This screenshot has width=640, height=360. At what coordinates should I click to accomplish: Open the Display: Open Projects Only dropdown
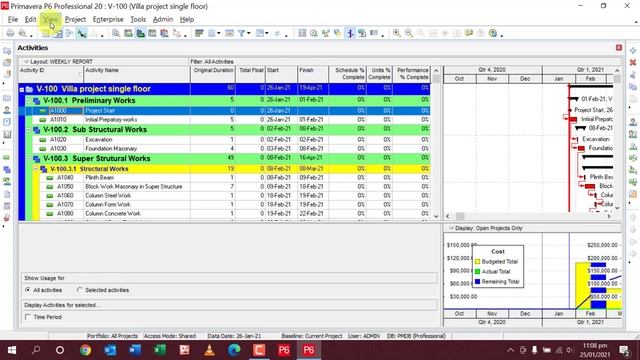451,228
